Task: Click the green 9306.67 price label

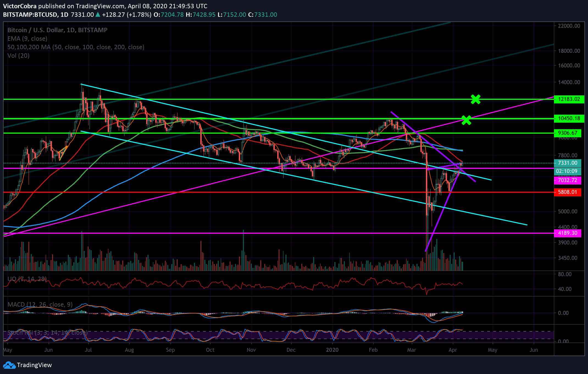Action: point(568,133)
